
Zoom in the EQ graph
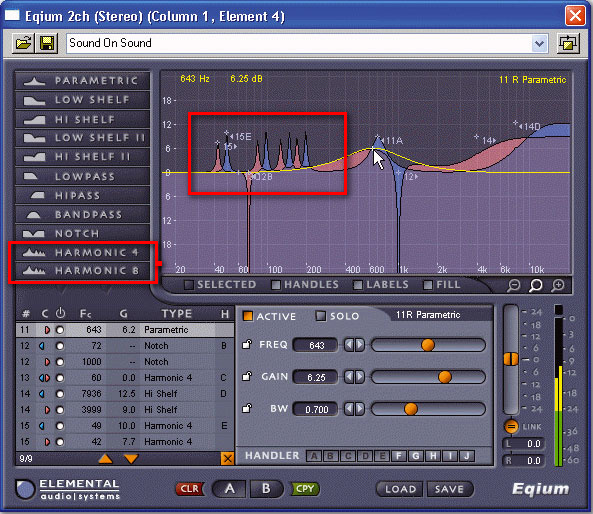tap(558, 286)
